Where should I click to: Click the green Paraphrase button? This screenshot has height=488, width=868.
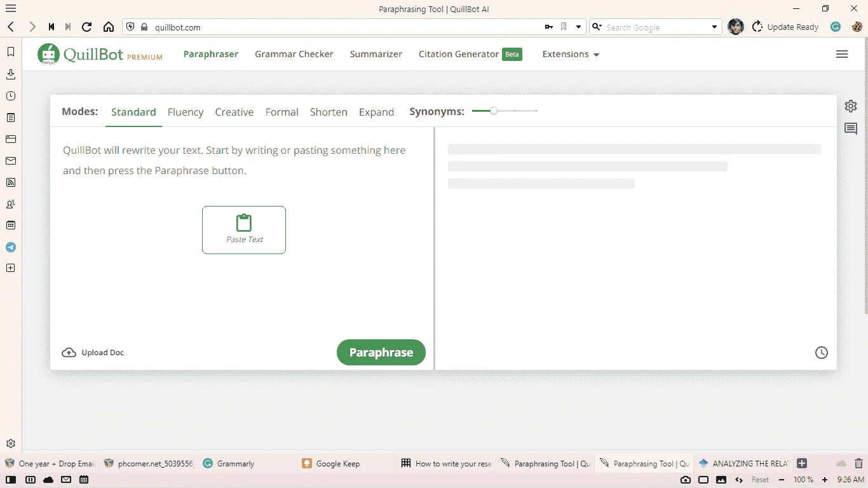[x=381, y=353]
